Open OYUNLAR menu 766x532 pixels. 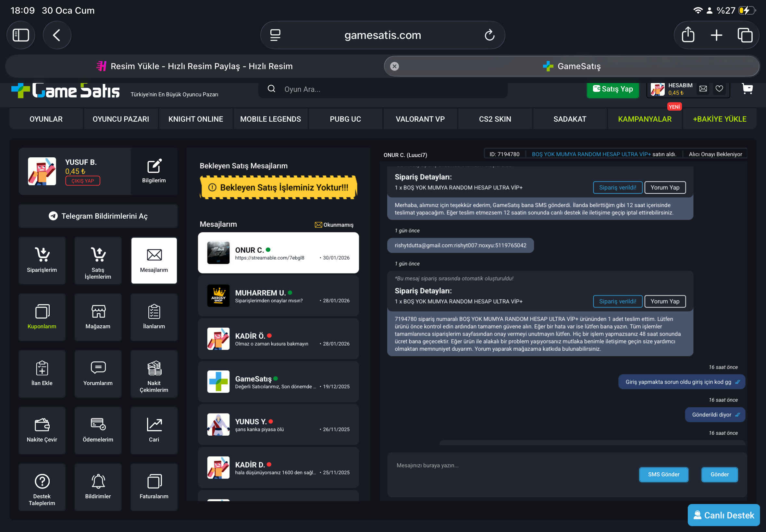click(46, 119)
